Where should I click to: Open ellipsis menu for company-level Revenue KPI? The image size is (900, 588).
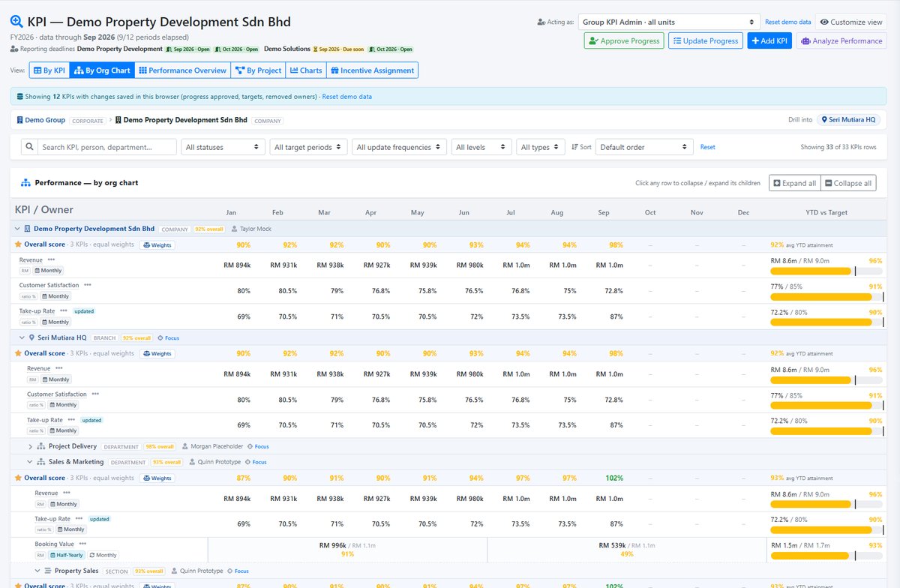pyautogui.click(x=51, y=259)
